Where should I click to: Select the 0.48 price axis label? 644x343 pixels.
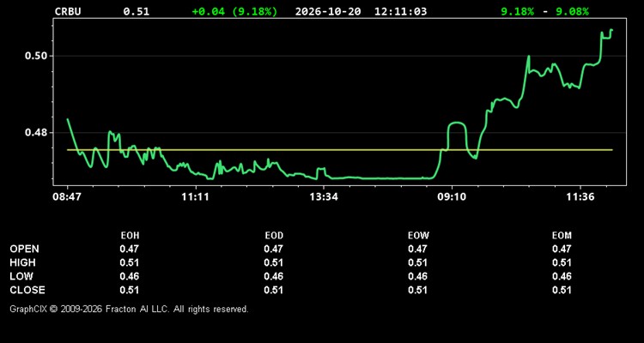[36, 133]
